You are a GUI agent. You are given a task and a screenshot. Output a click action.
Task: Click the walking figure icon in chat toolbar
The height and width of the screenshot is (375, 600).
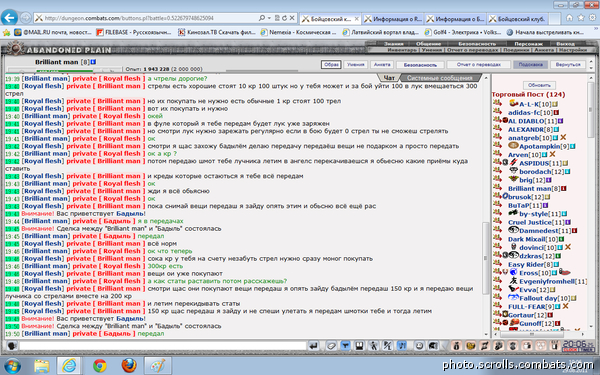[373, 346]
